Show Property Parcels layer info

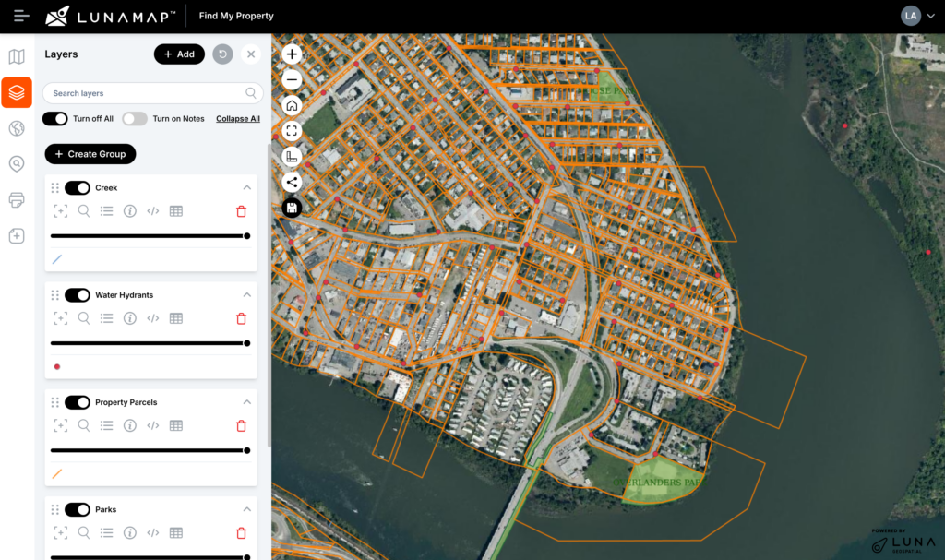129,425
